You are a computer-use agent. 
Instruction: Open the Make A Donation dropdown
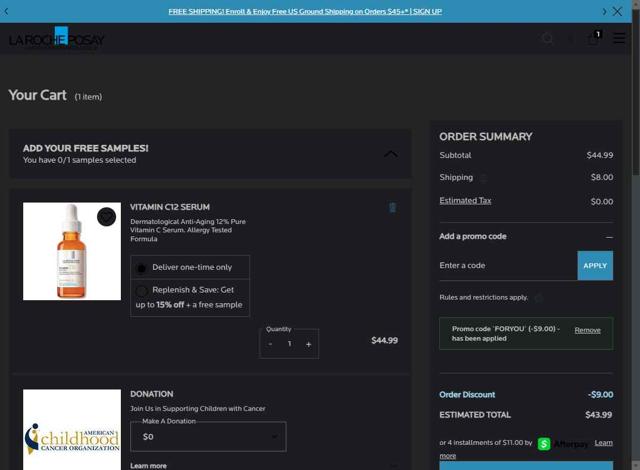pos(208,437)
